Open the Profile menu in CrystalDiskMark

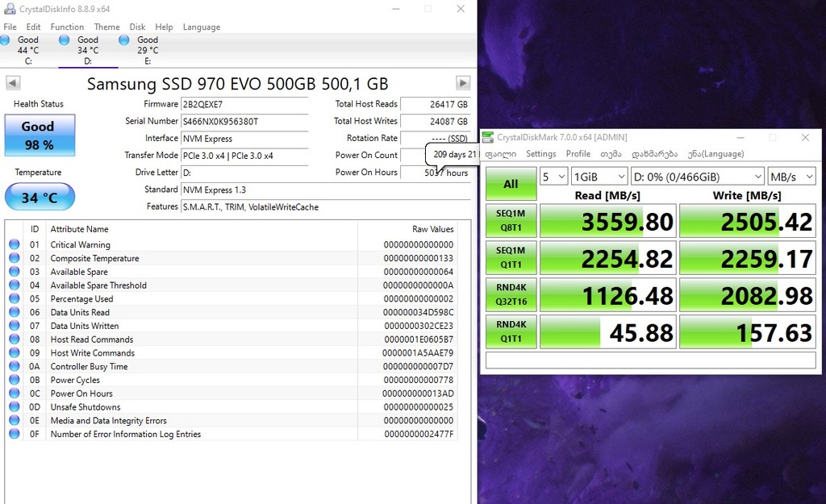(x=578, y=154)
